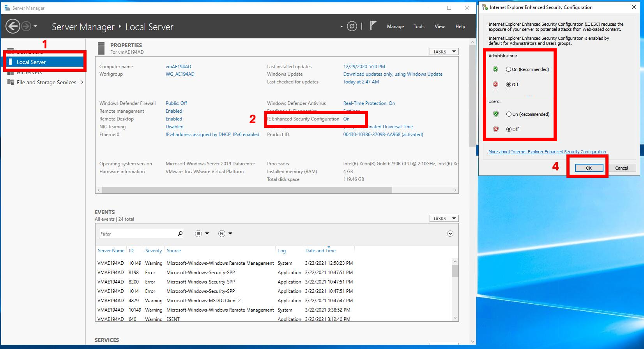Open the criteria dropdown arrow
The image size is (644, 349).
click(207, 234)
